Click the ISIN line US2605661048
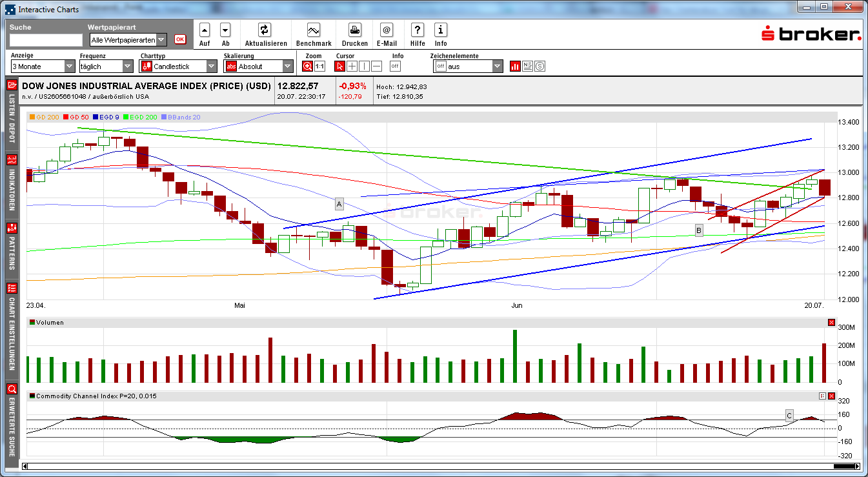868x477 pixels. [85, 97]
